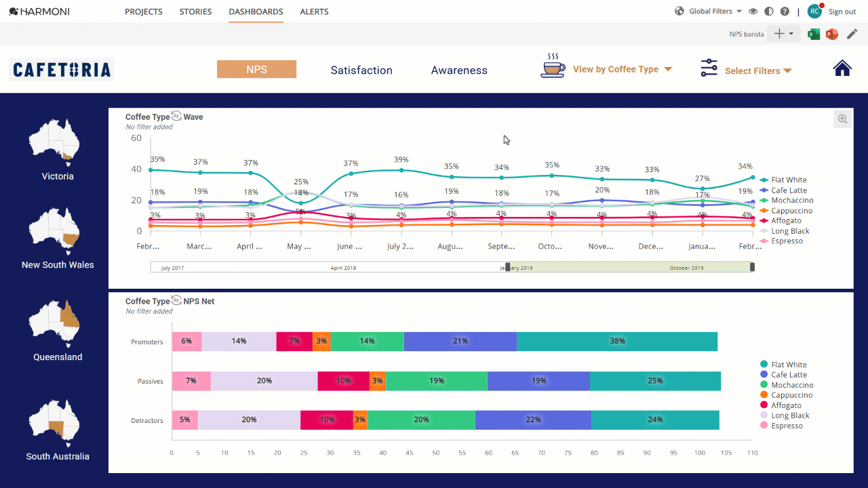Click the Harmoni logo
The height and width of the screenshot is (488, 868).
tap(39, 12)
